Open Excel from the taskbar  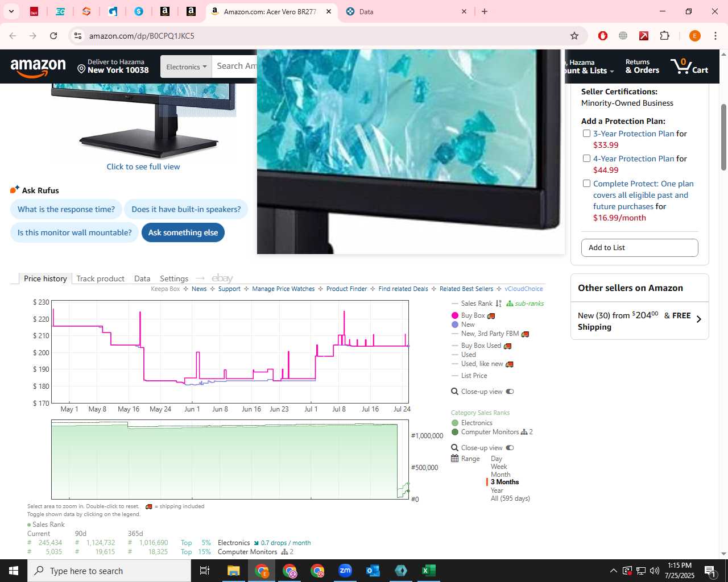click(x=429, y=571)
